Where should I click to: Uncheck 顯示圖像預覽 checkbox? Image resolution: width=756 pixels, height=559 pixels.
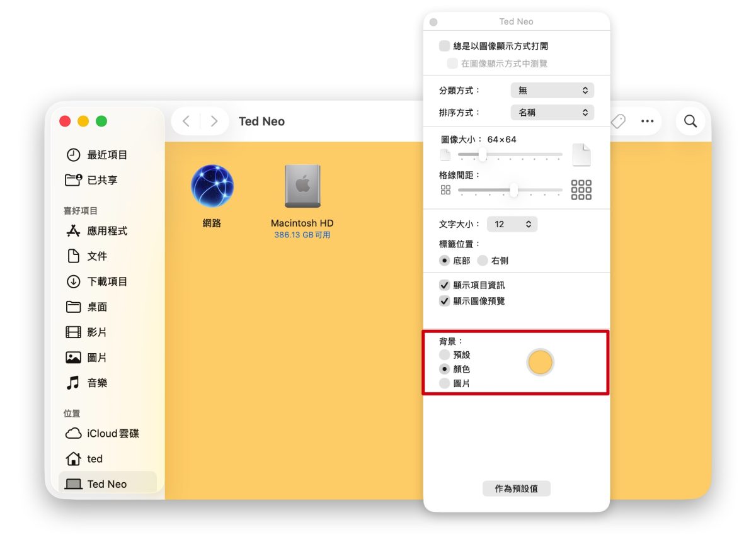tap(445, 301)
